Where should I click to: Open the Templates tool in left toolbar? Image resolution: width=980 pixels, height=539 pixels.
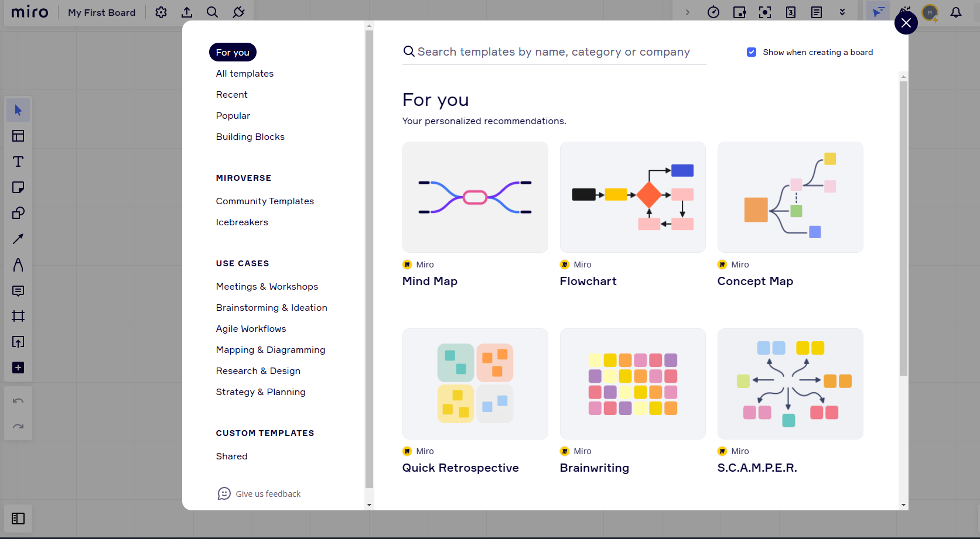[18, 136]
